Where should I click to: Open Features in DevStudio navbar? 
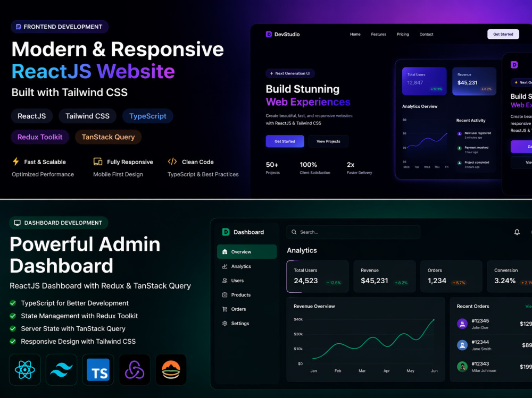(379, 34)
